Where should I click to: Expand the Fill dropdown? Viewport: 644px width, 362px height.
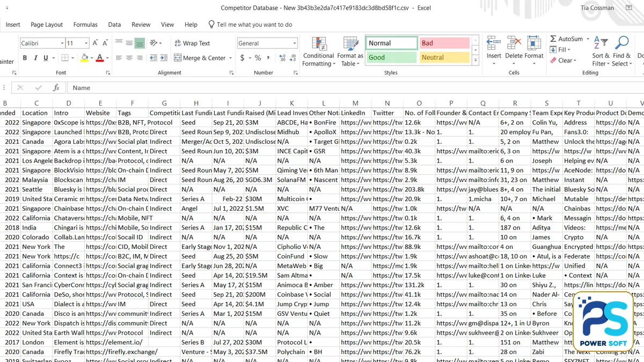(x=569, y=50)
